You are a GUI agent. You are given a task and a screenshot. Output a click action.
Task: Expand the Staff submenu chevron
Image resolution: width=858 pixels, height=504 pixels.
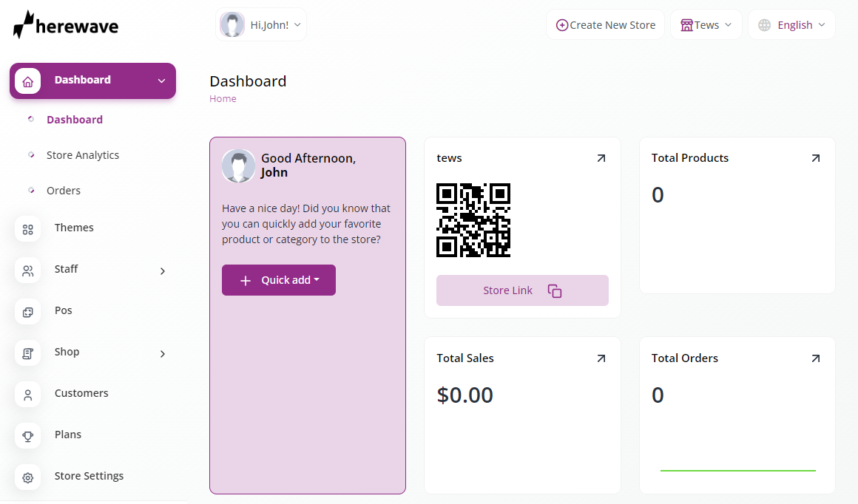163,271
